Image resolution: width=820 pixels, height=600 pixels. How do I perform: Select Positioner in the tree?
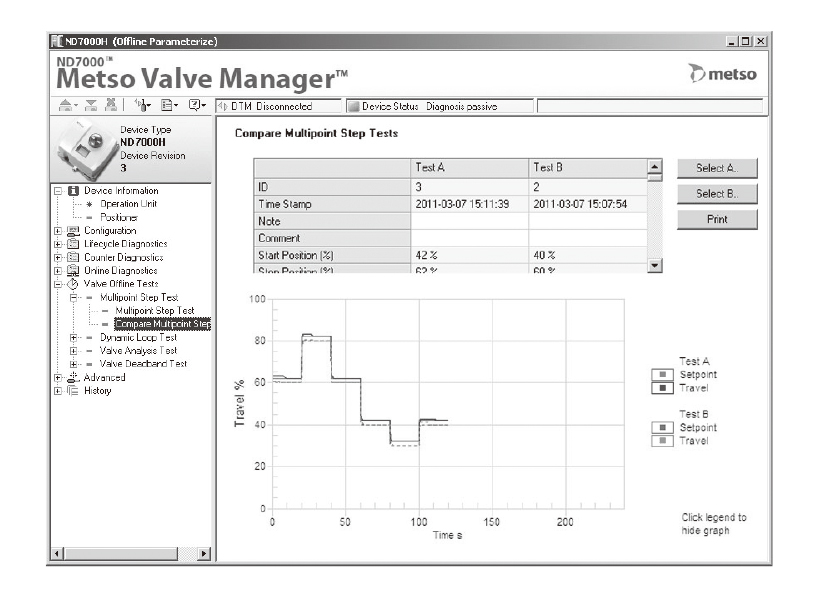119,217
